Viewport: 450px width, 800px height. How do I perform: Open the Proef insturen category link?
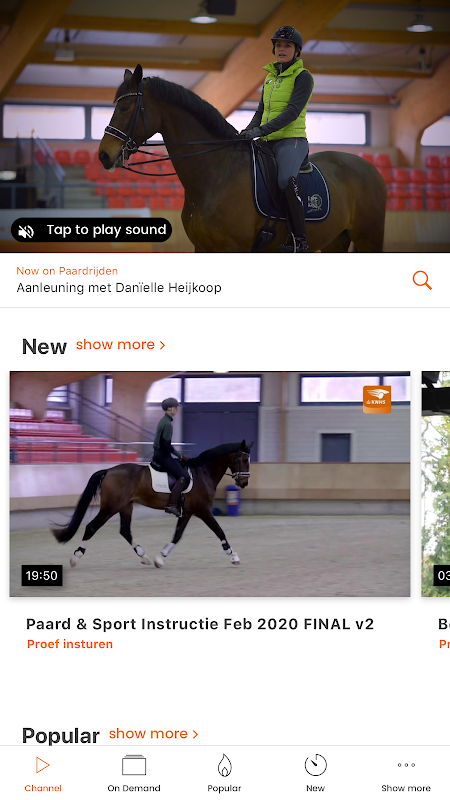click(70, 644)
